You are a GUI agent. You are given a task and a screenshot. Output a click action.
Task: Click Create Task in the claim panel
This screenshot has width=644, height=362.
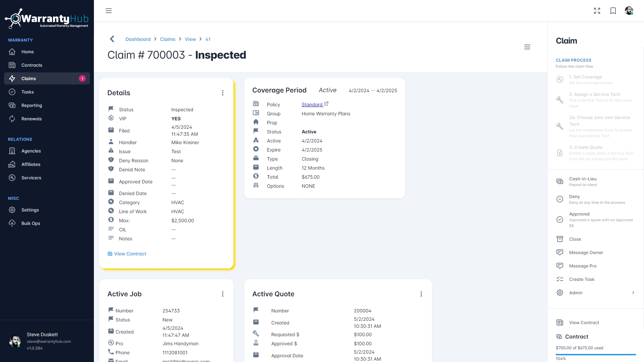coord(581,279)
